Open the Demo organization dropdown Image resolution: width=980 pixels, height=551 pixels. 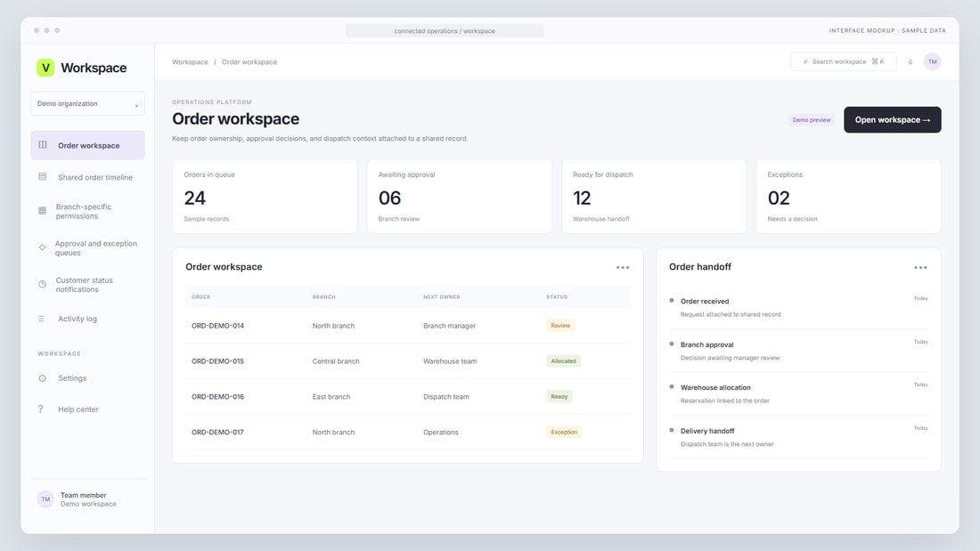pyautogui.click(x=87, y=104)
